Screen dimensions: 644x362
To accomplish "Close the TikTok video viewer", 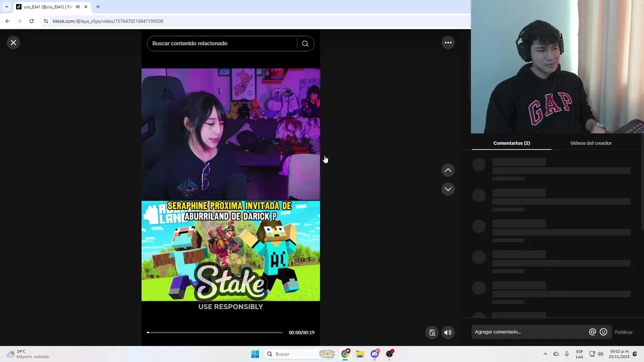I will (x=14, y=43).
